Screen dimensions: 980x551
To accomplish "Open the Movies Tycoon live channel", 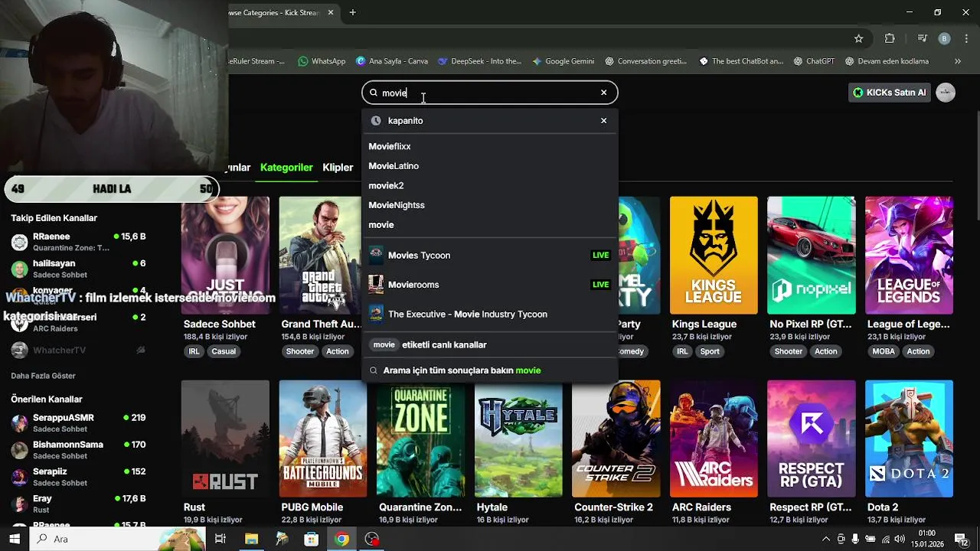I will (490, 255).
